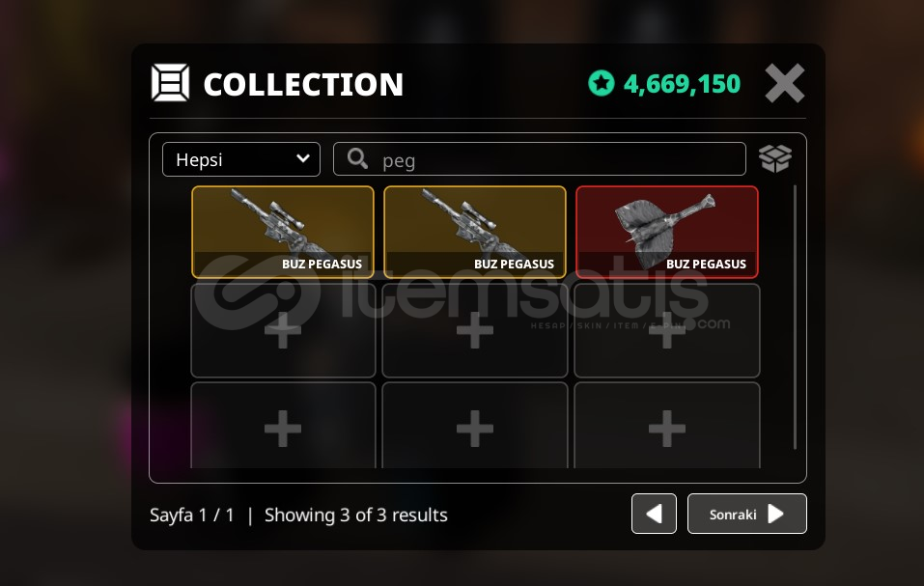Click the Collection header grid icon

[170, 83]
